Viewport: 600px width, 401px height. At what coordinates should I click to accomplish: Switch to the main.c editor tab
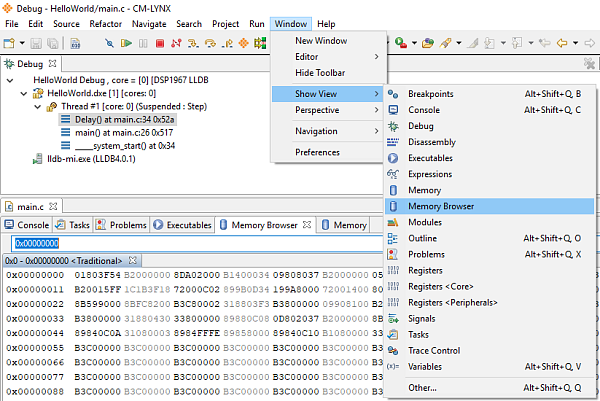[30, 207]
